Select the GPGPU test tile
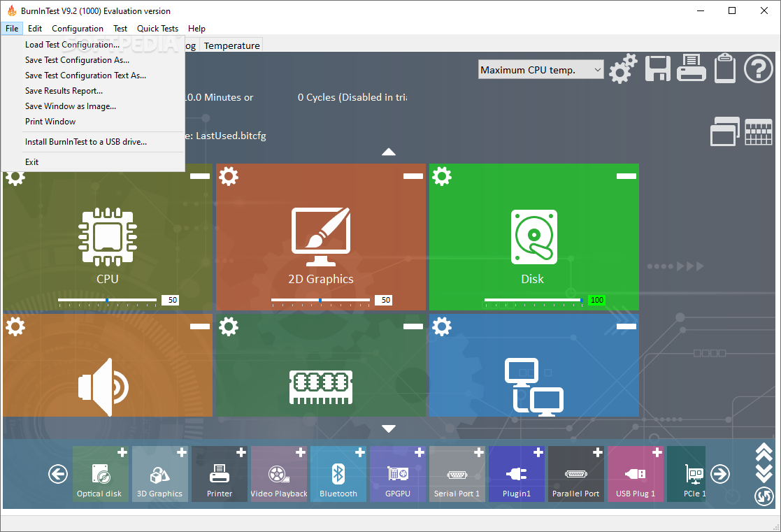Screen dimensions: 781x532 (x=397, y=474)
